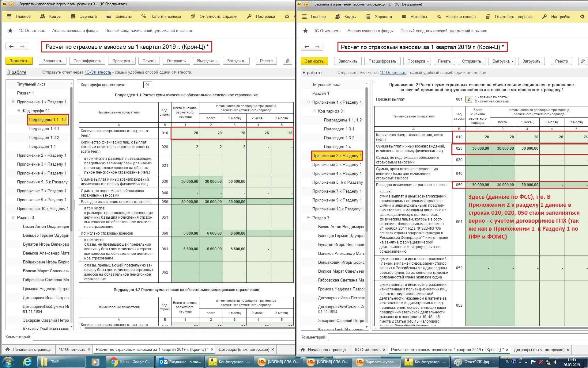
Task: Click the Признак выплат field showing 2
Action: tap(469, 99)
